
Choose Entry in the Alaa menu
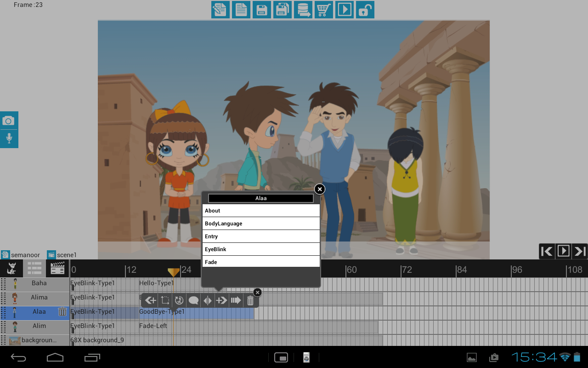coord(261,236)
